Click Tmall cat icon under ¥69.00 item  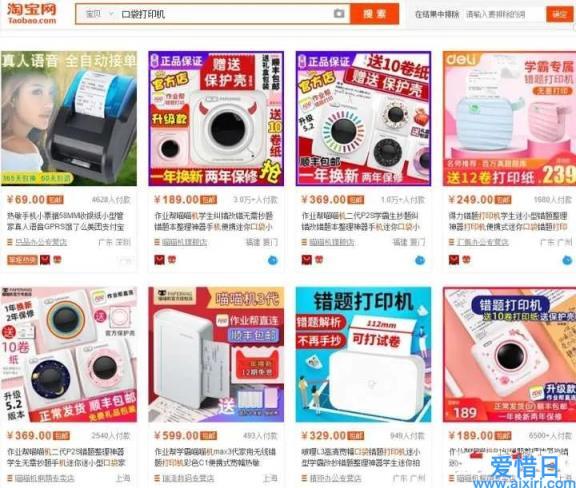click(45, 260)
